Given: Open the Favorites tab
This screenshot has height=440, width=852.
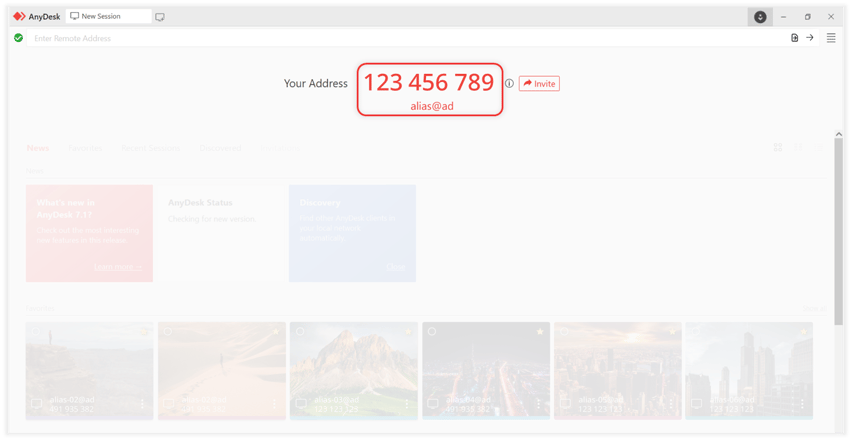Looking at the screenshot, I should (85, 148).
